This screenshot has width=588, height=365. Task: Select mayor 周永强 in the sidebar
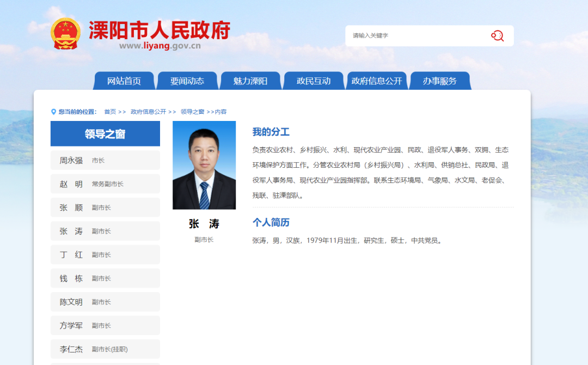(105, 160)
